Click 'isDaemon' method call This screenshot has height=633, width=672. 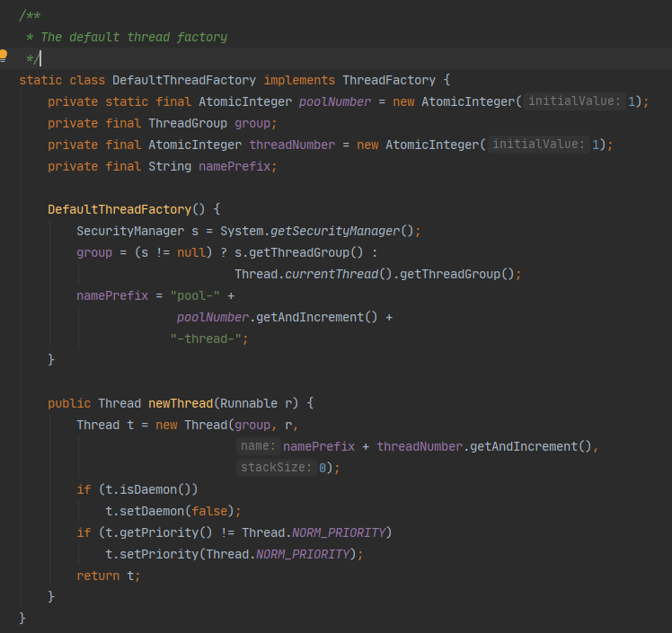148,489
